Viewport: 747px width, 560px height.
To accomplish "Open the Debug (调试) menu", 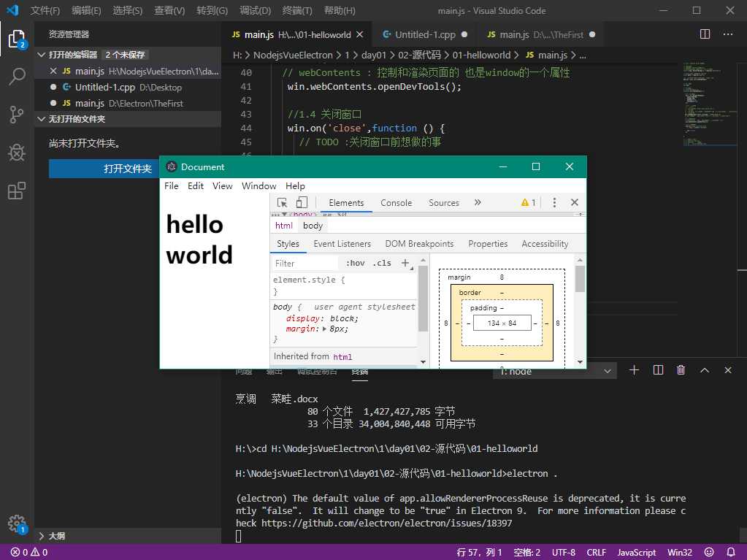I will point(255,10).
